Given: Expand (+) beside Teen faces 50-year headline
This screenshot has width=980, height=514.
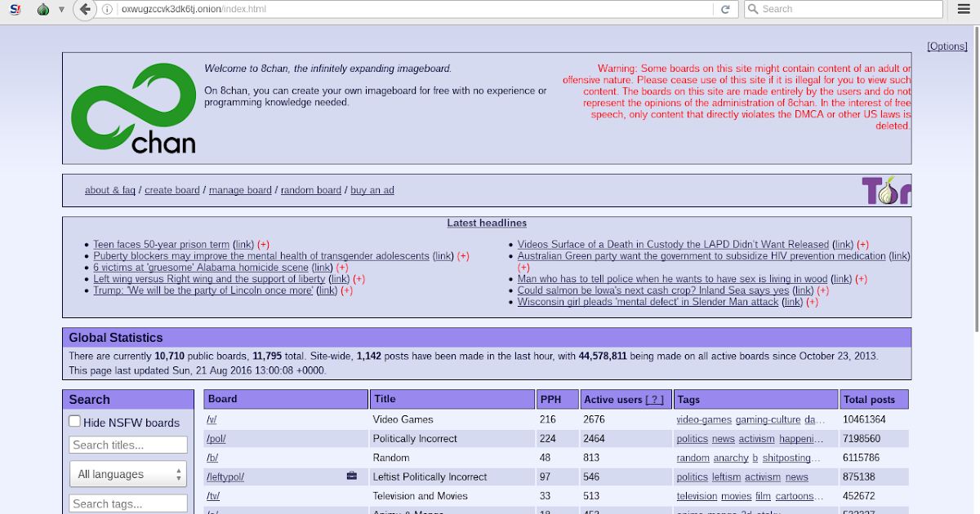Looking at the screenshot, I should tap(263, 245).
